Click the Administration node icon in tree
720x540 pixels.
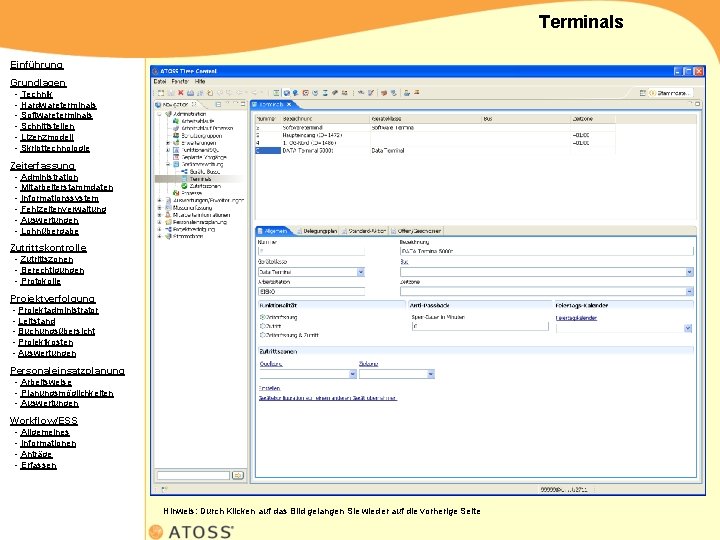168,114
